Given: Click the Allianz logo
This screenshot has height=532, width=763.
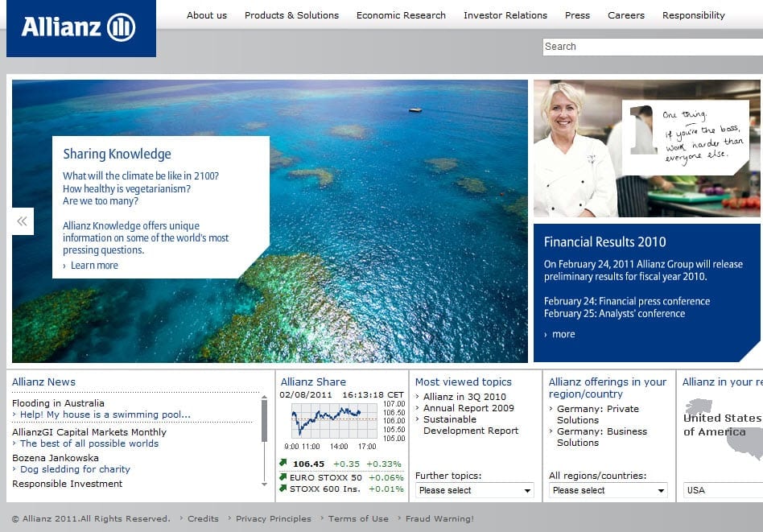Looking at the screenshot, I should [80, 28].
